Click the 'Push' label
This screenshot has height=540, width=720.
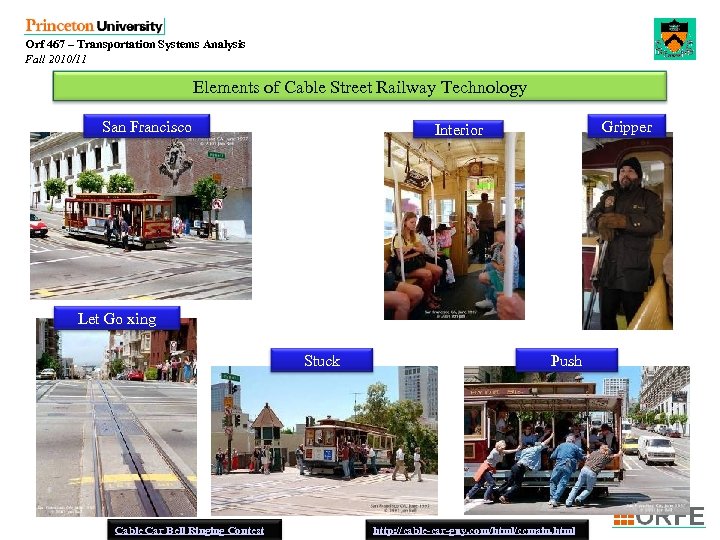pos(566,360)
